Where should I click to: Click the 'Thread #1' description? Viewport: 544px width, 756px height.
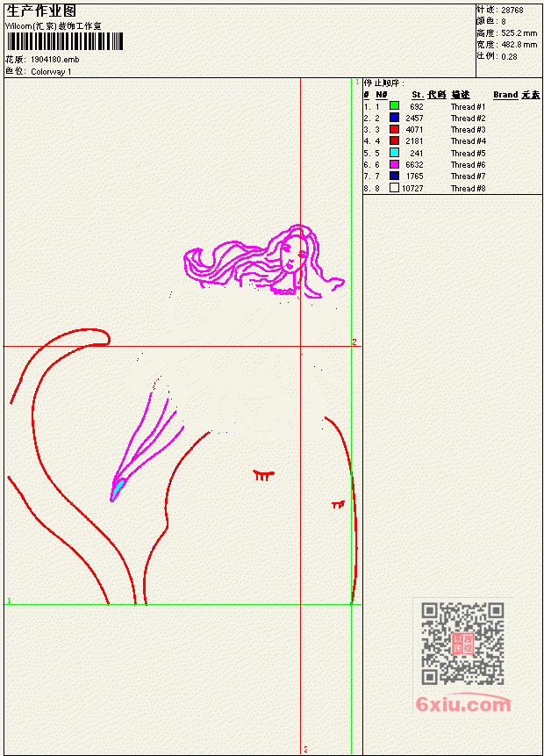468,106
